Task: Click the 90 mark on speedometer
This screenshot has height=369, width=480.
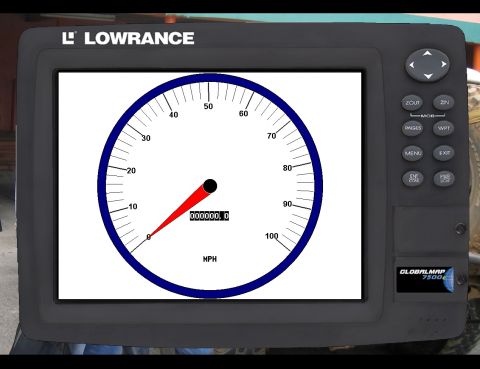Action: (287, 204)
